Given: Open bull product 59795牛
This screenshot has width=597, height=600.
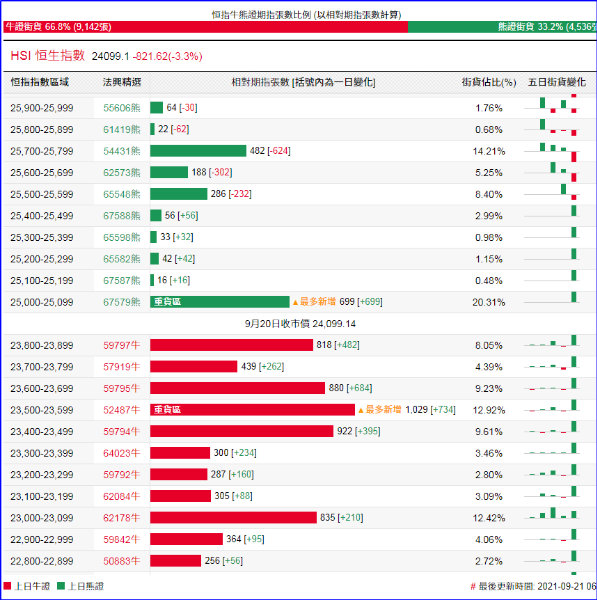Looking at the screenshot, I should click(x=122, y=388).
